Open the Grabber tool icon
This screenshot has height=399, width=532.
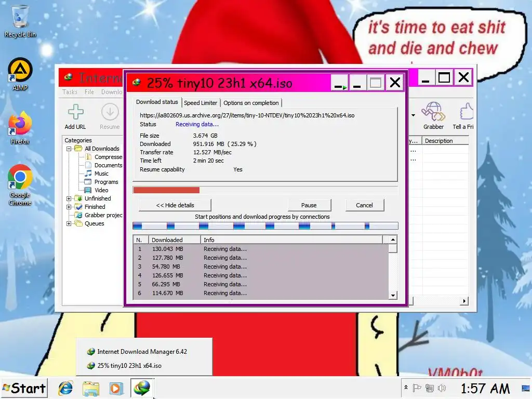tap(433, 116)
